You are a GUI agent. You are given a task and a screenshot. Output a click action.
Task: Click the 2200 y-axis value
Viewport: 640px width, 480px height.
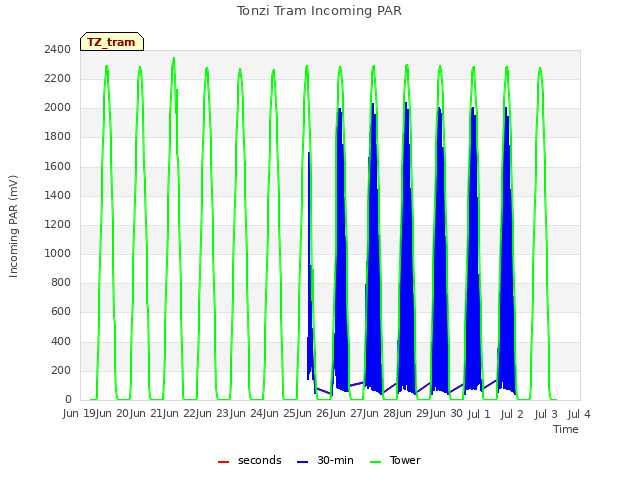[58, 79]
